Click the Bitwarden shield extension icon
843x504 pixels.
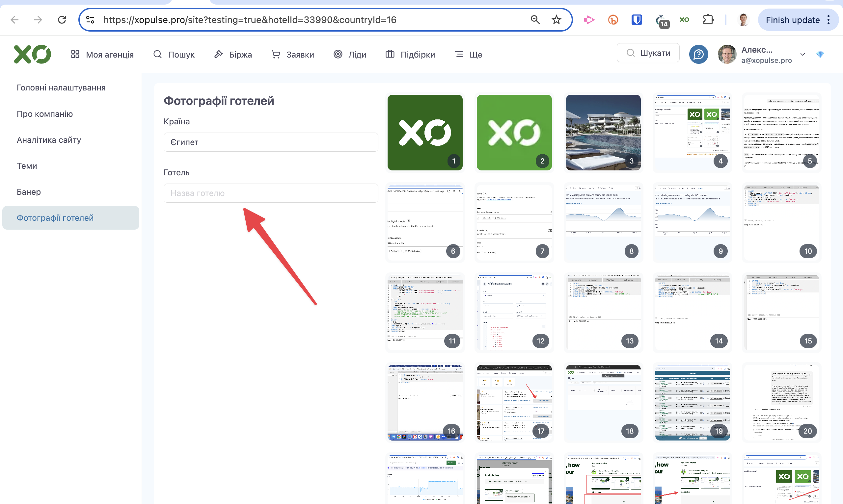tap(636, 20)
